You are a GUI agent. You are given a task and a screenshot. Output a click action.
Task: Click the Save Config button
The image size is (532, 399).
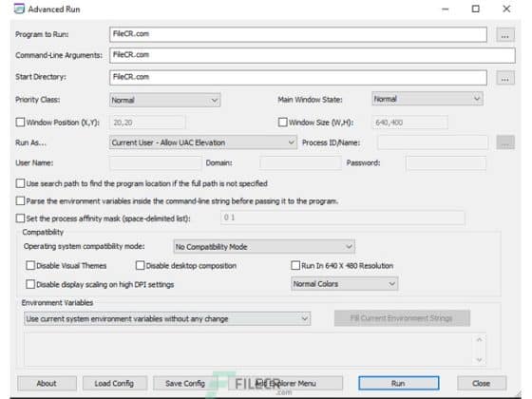point(185,384)
